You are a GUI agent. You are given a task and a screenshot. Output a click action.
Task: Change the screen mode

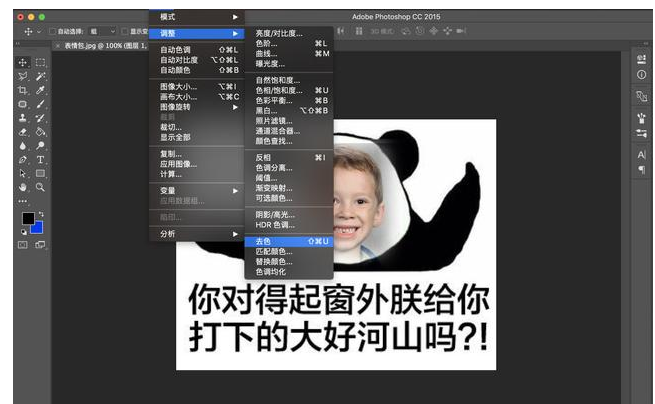(40, 245)
